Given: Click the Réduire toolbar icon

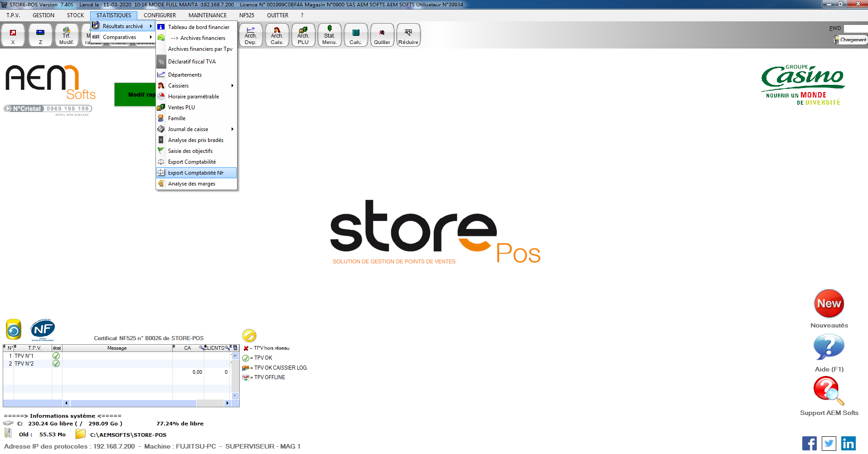Looking at the screenshot, I should (408, 35).
